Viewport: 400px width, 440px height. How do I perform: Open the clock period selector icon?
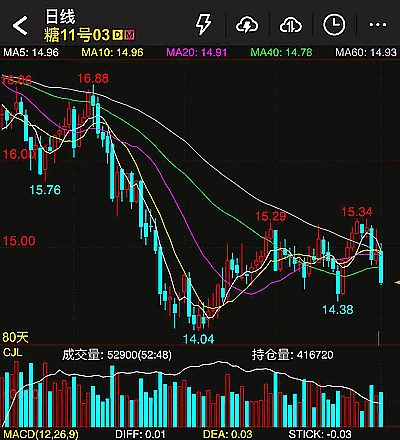pyautogui.click(x=334, y=25)
